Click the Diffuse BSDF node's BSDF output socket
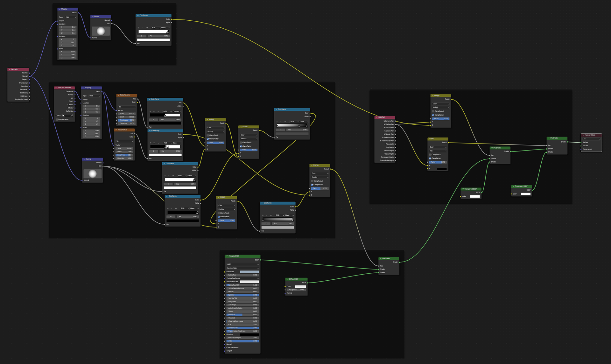 [307, 283]
